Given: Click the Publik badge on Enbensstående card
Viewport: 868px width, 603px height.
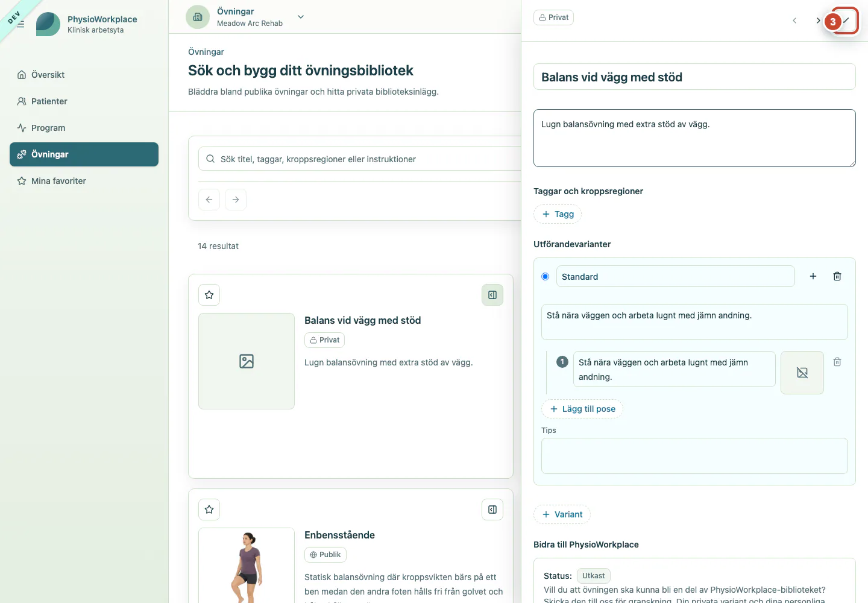Looking at the screenshot, I should [x=325, y=555].
